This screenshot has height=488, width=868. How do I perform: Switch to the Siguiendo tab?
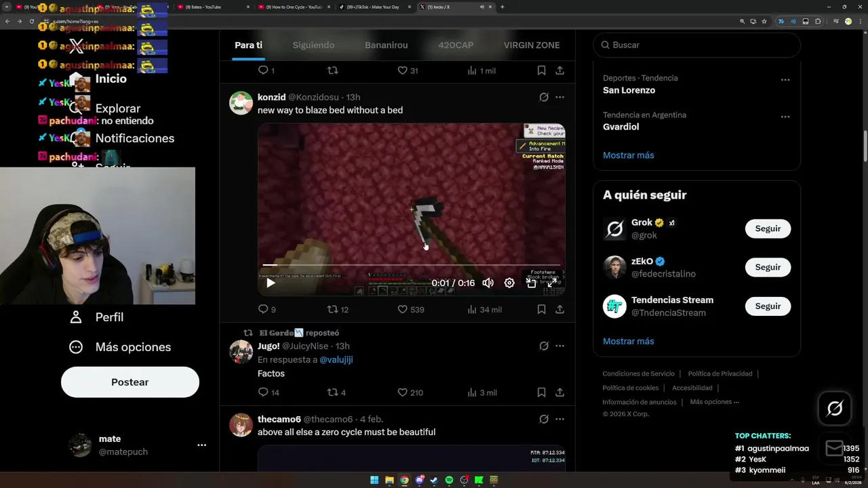313,45
